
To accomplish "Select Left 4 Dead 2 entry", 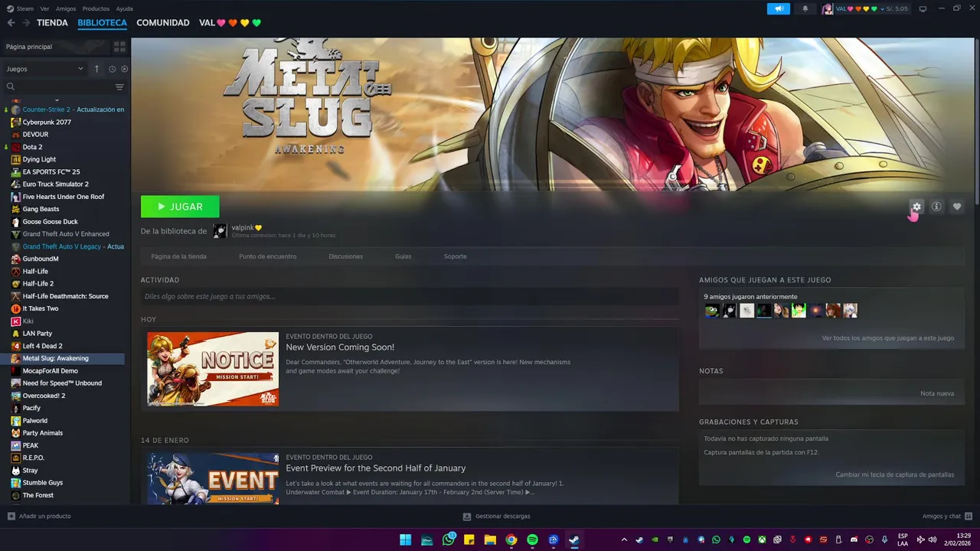I will 42,346.
